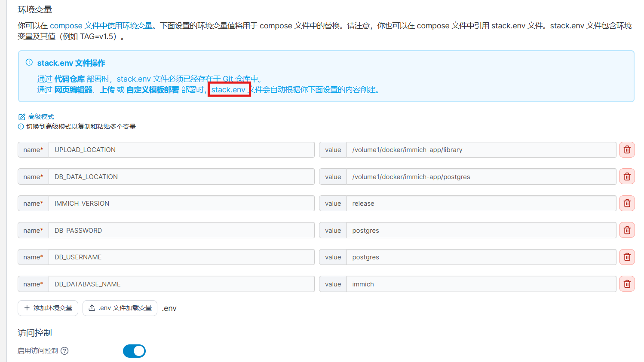
Task: Delete the DB_PASSWORD variable row
Action: pos(627,231)
